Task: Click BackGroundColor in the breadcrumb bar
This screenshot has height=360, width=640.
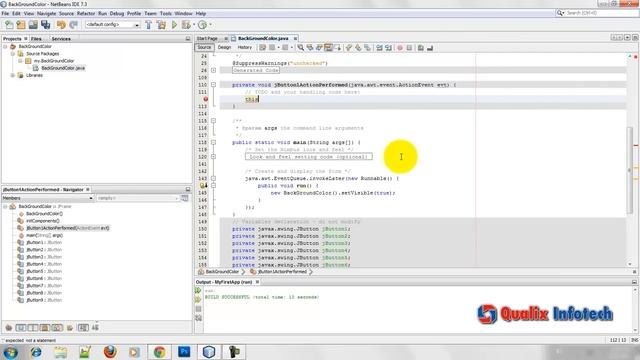Action: 222,272
